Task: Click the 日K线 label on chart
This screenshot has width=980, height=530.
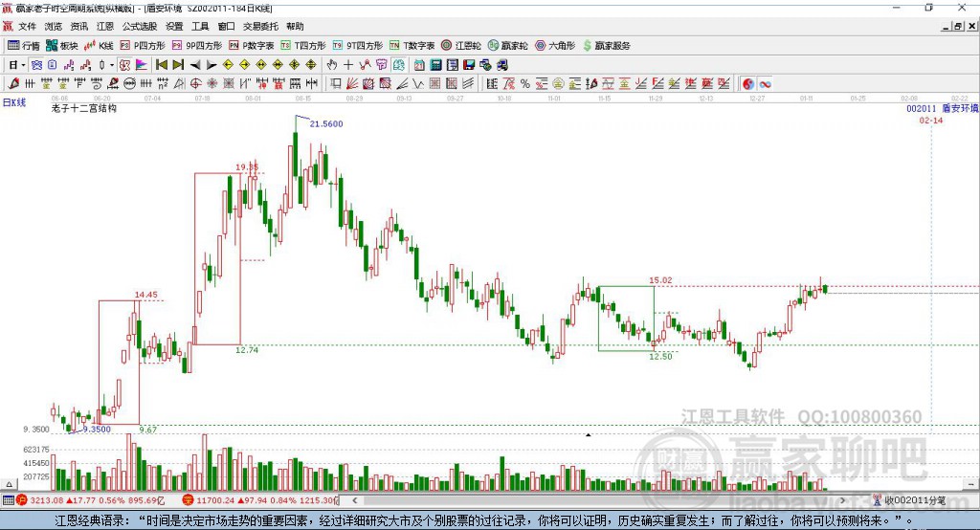Action: point(14,102)
